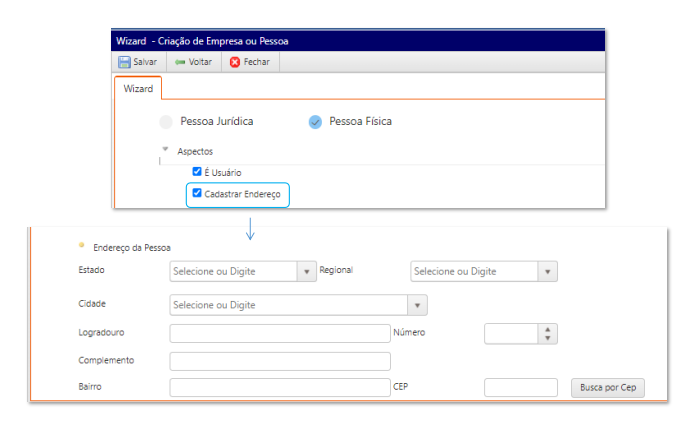Increase Número with the up stepper arrow
Image resolution: width=697 pixels, height=422 pixels.
click(x=547, y=329)
